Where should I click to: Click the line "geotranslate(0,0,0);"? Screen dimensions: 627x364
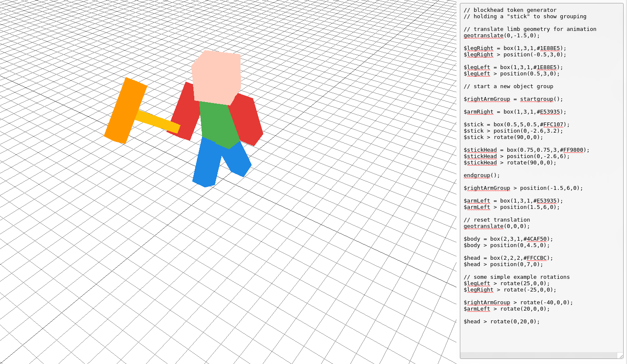497,226
